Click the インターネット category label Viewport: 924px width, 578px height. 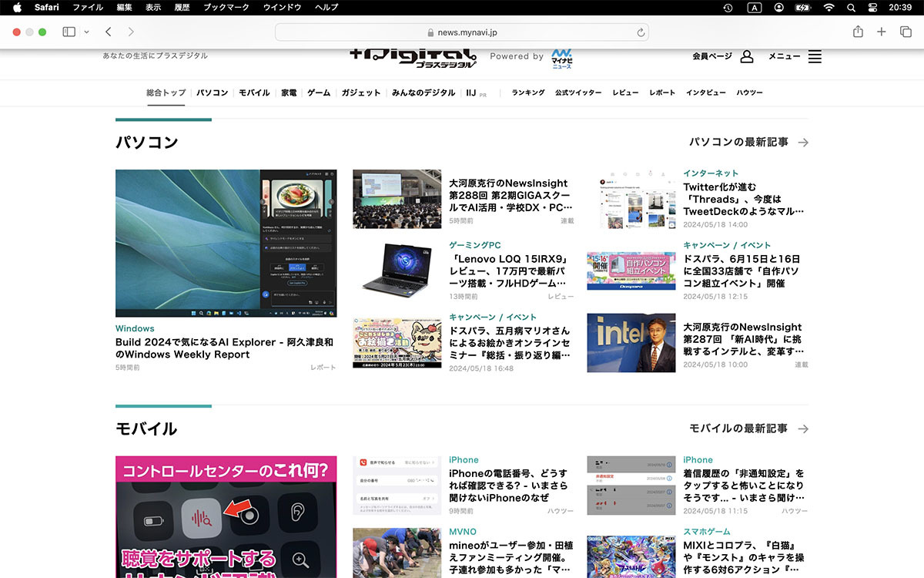click(711, 173)
